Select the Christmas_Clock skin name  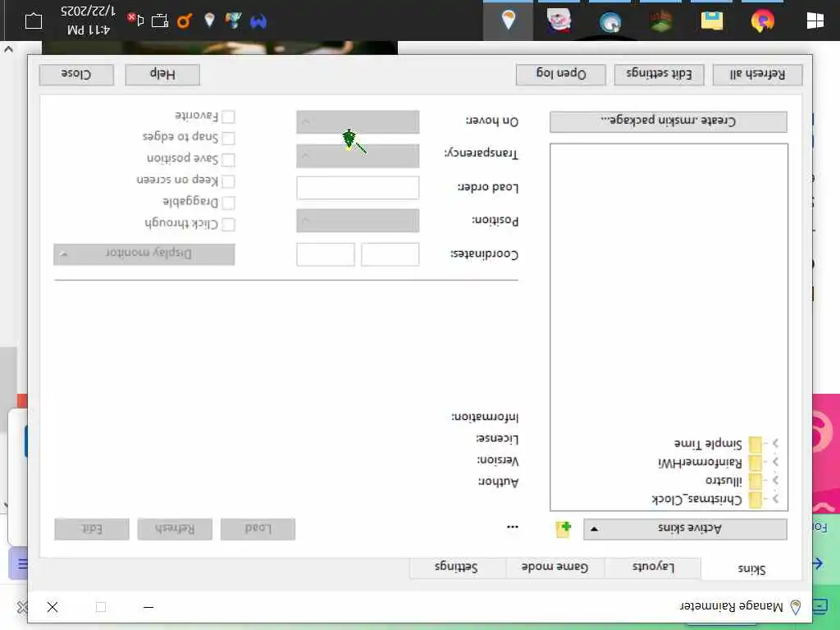coord(696,500)
